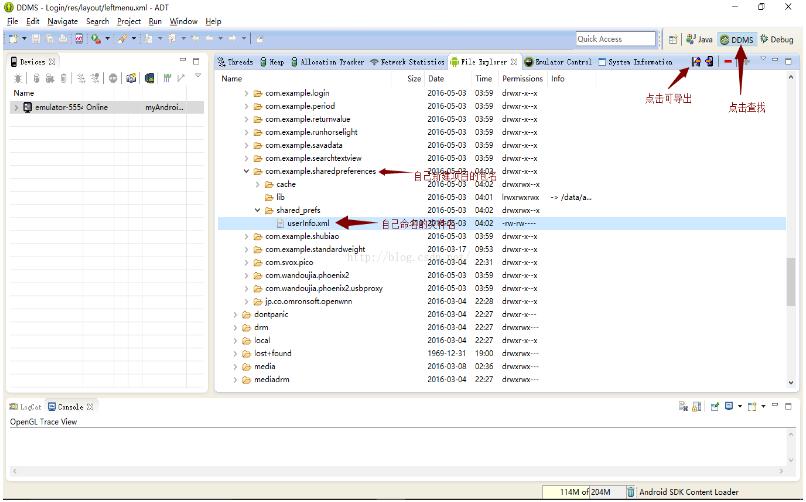
Task: Expand the com.example.login folder
Action: (246, 93)
